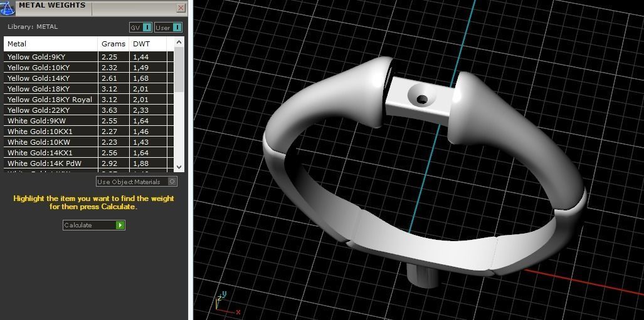Click the green arrow on Calculate

pyautogui.click(x=120, y=225)
